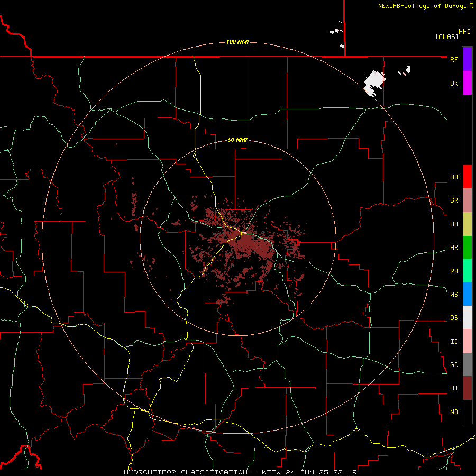Click the BD yellow legend swatch
The image size is (476, 476).
(x=467, y=224)
